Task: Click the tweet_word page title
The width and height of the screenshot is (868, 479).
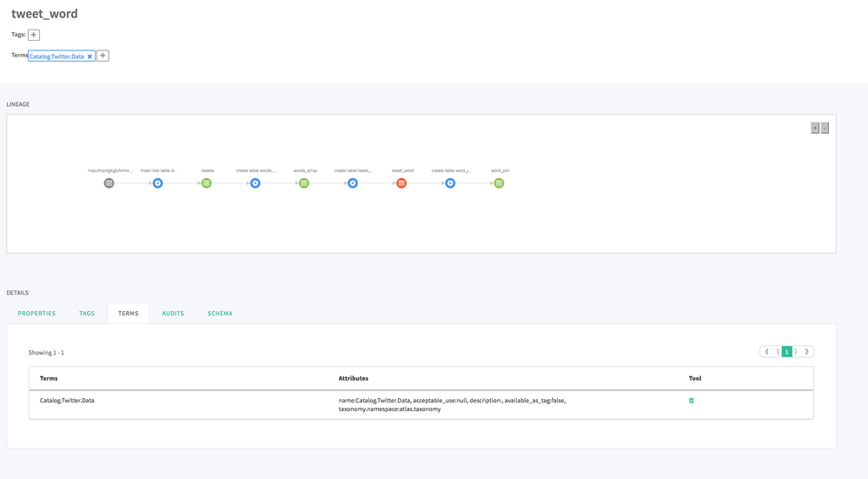Action: click(44, 14)
